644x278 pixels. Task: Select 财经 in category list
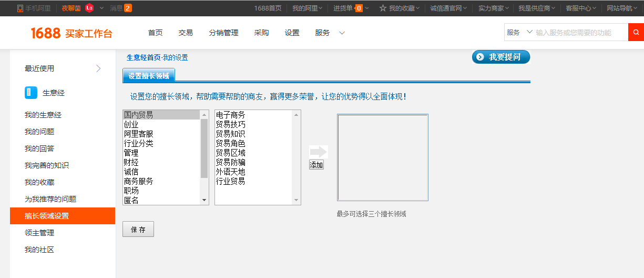tap(161, 162)
